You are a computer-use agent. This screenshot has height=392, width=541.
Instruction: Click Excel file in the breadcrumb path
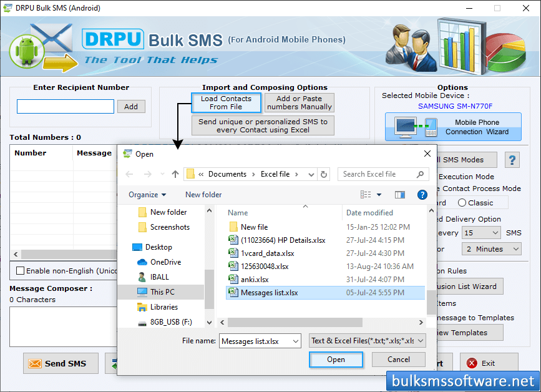click(275, 174)
